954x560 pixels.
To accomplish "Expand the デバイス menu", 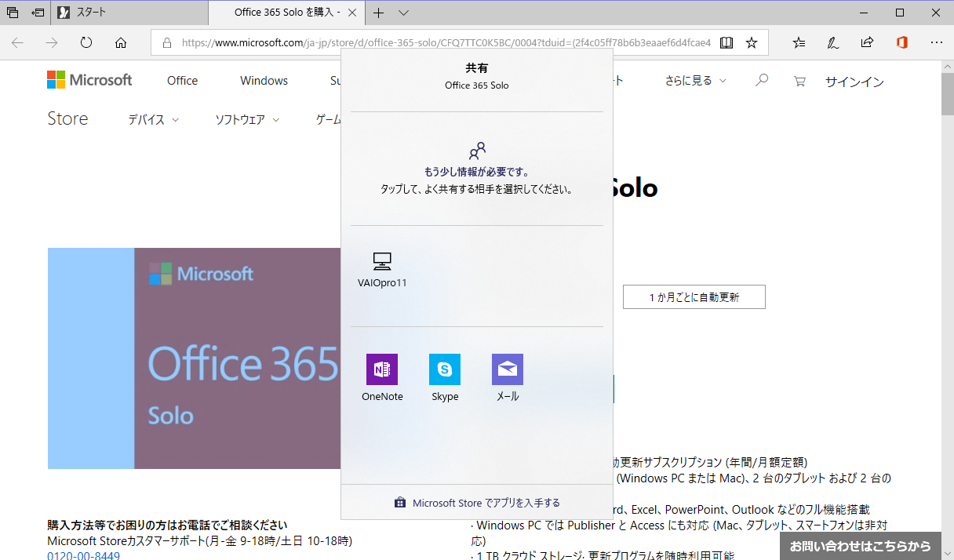I will click(x=154, y=120).
